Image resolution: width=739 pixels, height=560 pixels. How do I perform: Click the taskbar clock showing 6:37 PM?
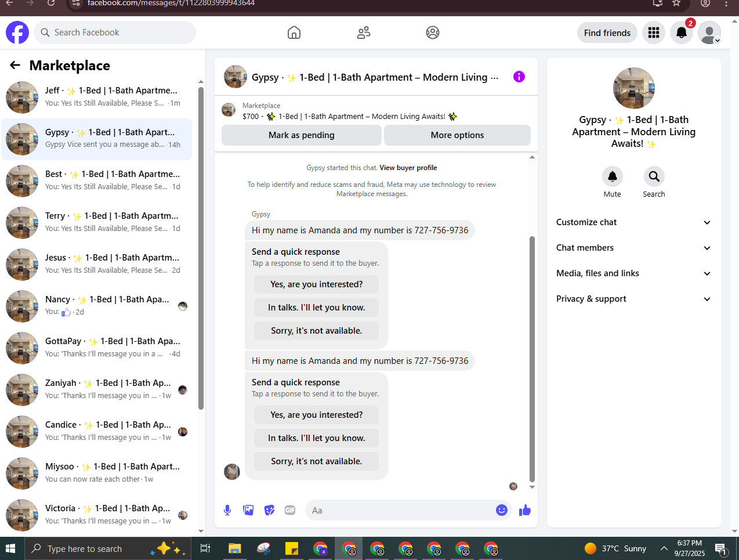[690, 548]
